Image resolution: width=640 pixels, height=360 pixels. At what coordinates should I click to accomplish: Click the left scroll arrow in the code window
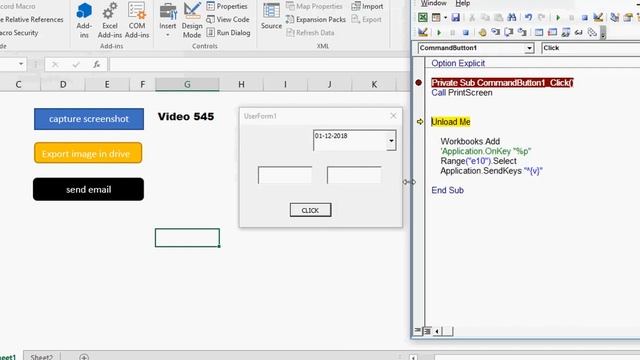pos(437,331)
